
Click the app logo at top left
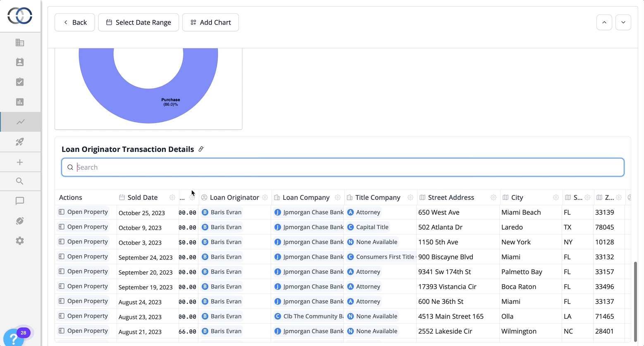[20, 16]
